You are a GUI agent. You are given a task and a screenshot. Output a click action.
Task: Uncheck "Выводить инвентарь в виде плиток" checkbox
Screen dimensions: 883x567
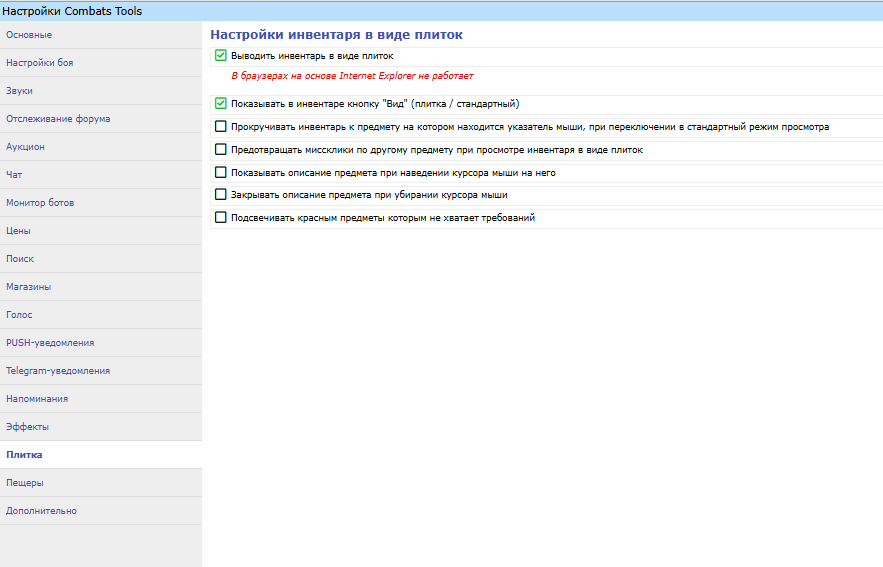point(221,56)
